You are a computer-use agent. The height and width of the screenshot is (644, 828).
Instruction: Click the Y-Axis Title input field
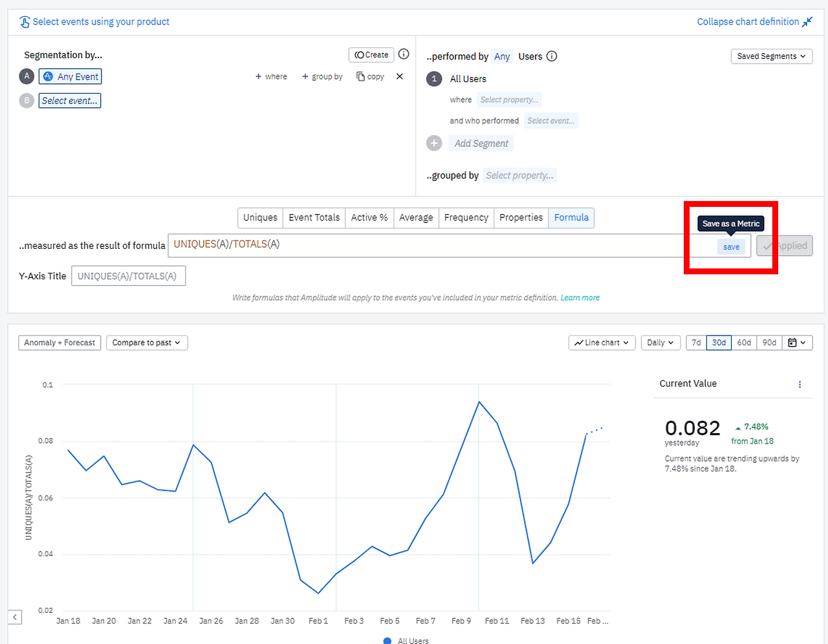pos(128,276)
